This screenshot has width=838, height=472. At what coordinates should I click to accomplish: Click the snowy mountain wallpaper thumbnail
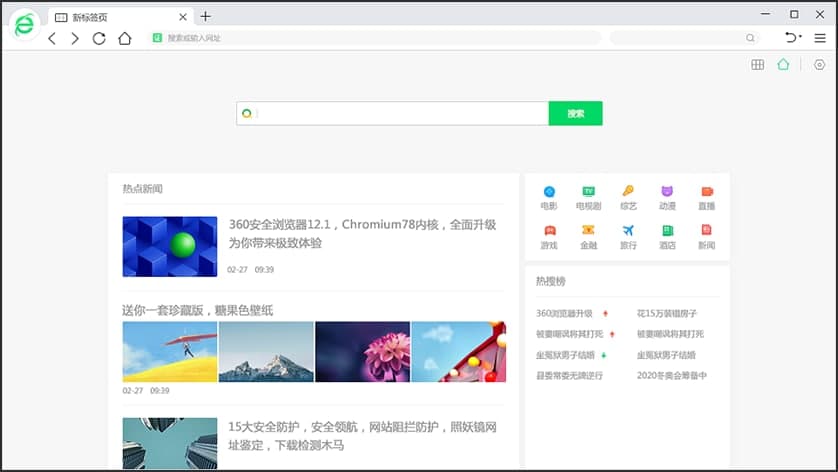click(266, 352)
